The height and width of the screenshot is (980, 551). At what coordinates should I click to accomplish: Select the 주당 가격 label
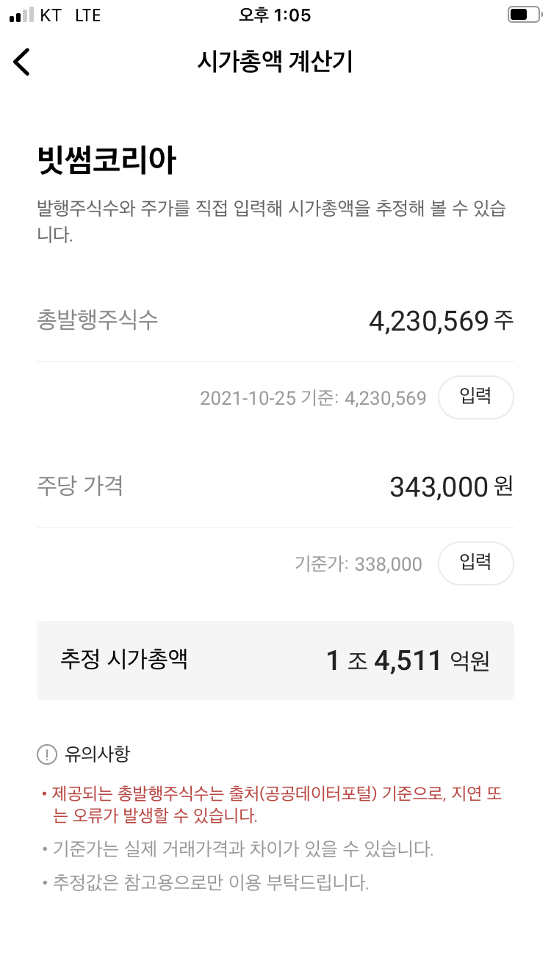coord(80,486)
